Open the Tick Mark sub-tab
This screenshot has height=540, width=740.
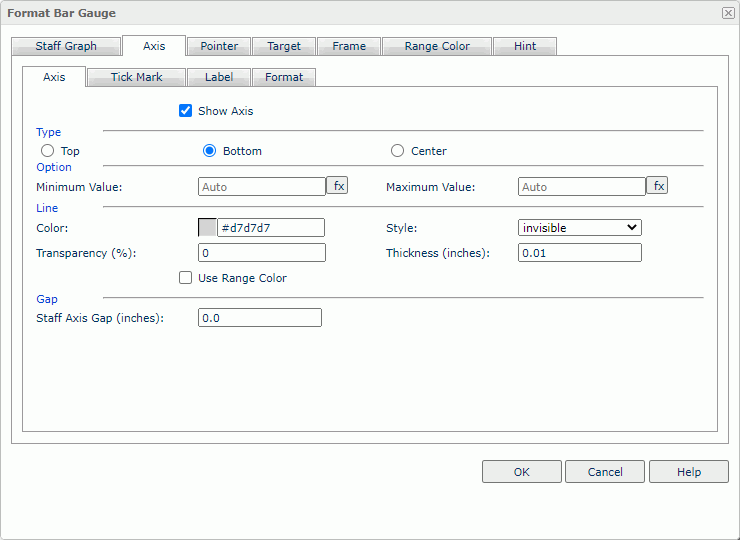click(x=136, y=77)
